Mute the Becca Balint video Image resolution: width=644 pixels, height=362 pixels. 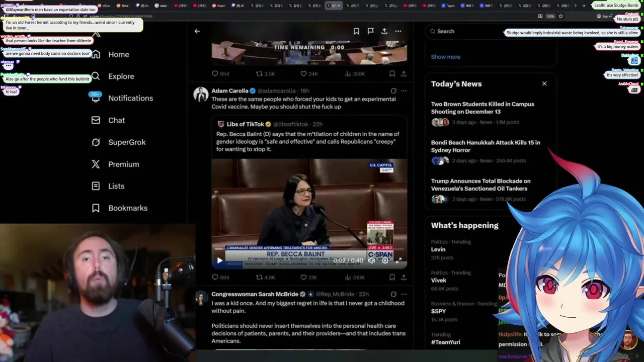pyautogui.click(x=371, y=260)
